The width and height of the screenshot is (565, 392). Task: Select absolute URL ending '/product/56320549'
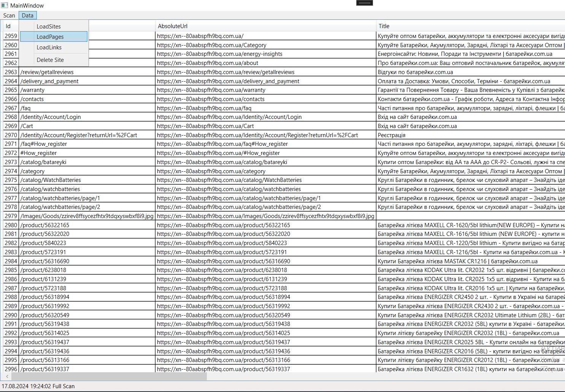(265, 315)
